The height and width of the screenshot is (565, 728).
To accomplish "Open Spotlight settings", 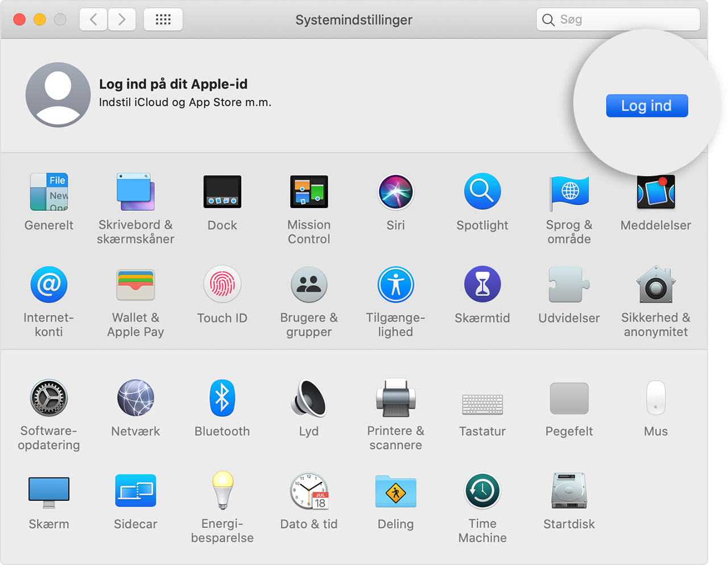I will point(482,192).
